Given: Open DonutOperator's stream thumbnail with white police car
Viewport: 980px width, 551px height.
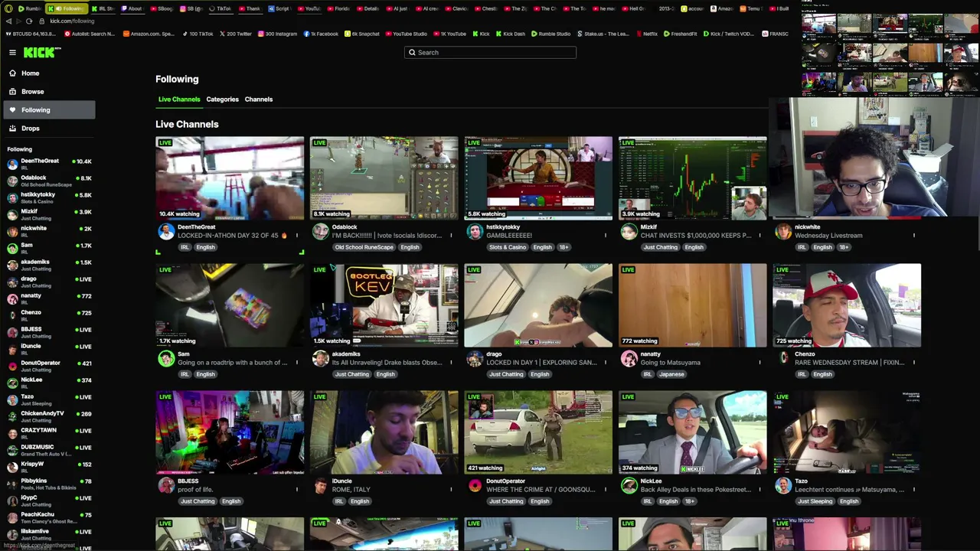Looking at the screenshot, I should [538, 432].
